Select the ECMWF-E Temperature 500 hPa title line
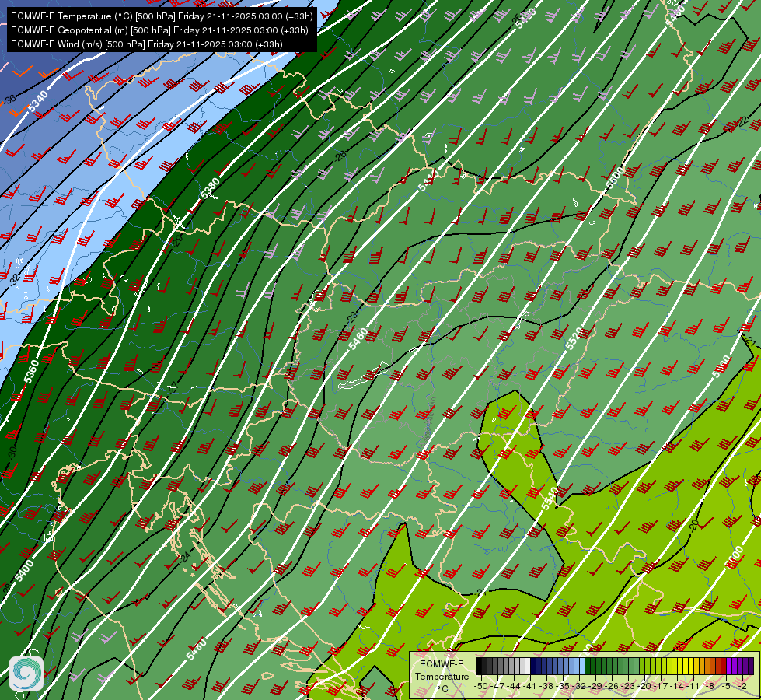The image size is (761, 700). [162, 16]
